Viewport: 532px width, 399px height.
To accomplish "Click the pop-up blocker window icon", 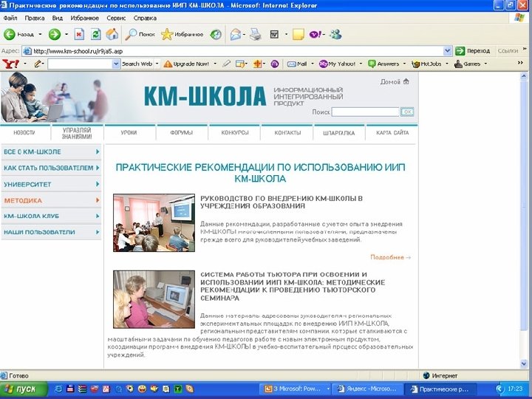I will (x=240, y=64).
